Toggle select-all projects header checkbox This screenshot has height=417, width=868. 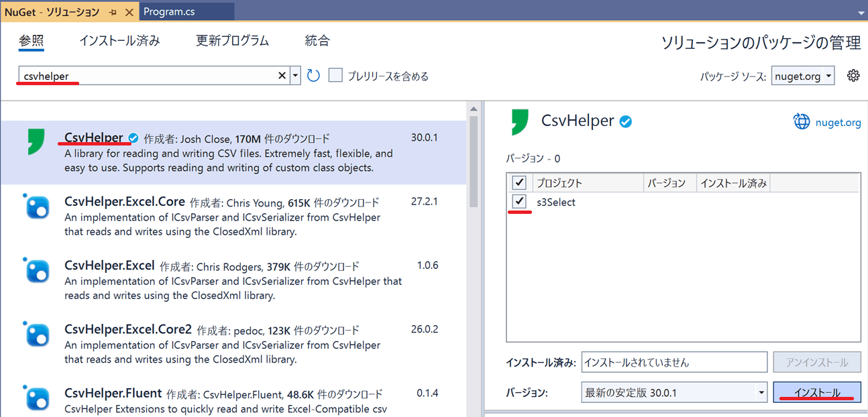pyautogui.click(x=519, y=182)
